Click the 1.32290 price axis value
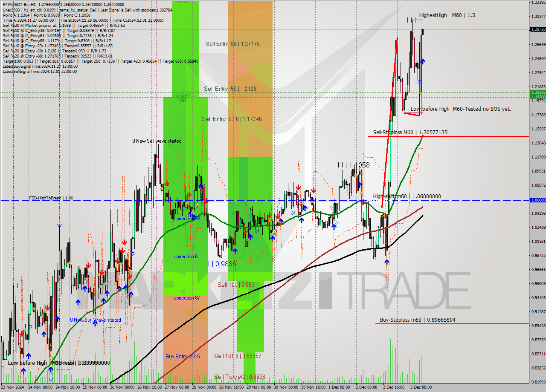This screenshot has width=546, height=392. [x=537, y=3]
